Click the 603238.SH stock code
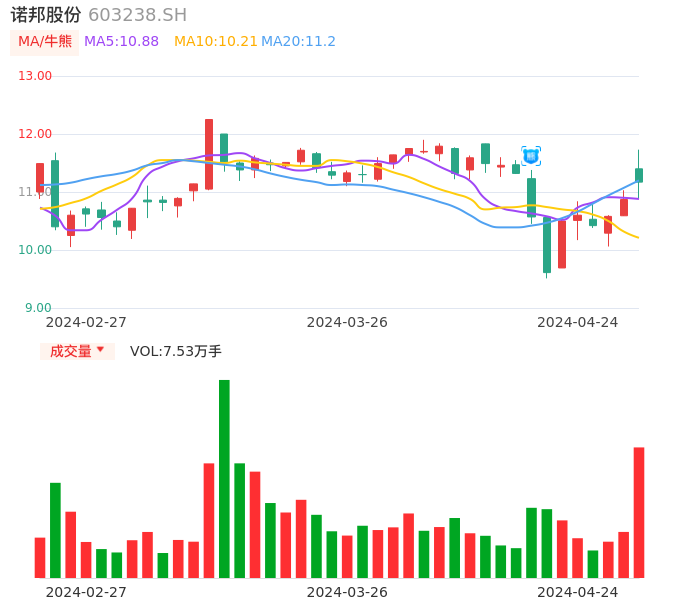 click(x=137, y=15)
